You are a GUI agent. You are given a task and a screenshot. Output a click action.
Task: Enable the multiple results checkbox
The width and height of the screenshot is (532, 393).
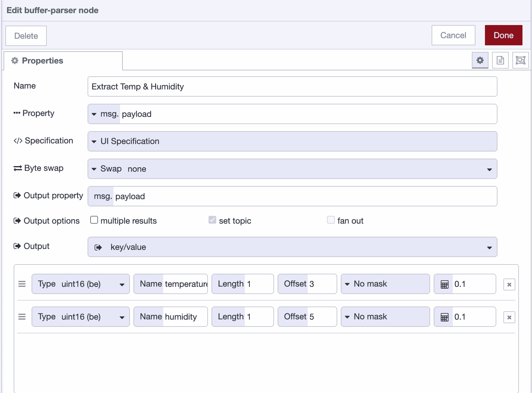pyautogui.click(x=94, y=220)
